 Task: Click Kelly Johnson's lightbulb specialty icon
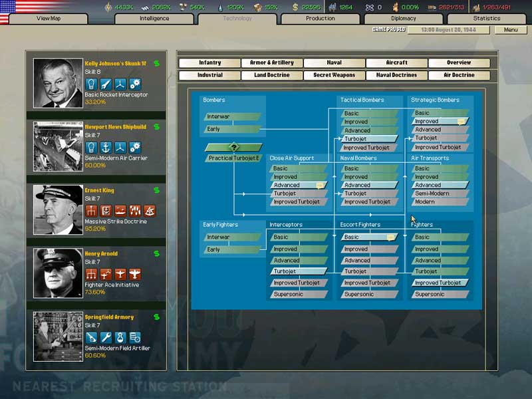[91, 84]
